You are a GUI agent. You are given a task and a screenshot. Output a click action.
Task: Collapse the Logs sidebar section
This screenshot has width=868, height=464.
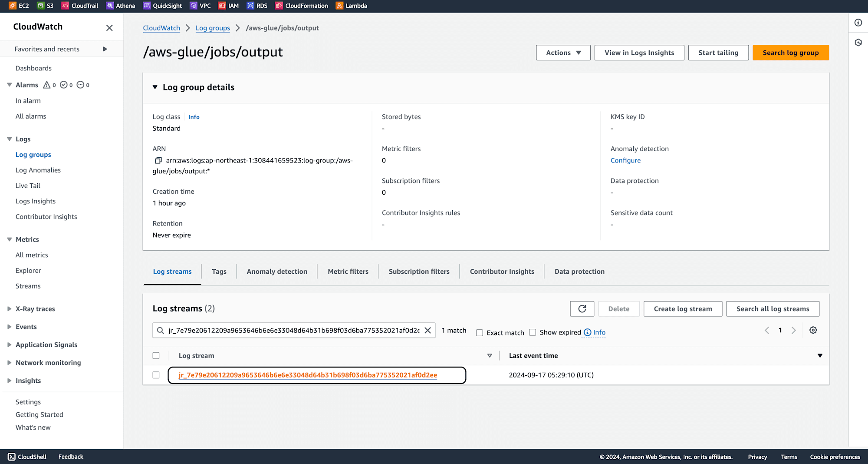pos(9,139)
